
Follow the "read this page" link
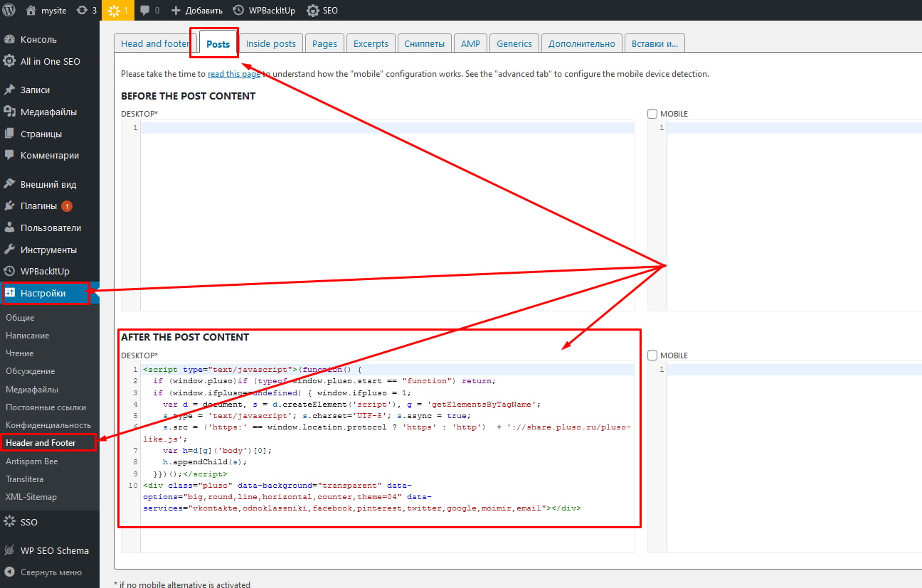pos(233,74)
